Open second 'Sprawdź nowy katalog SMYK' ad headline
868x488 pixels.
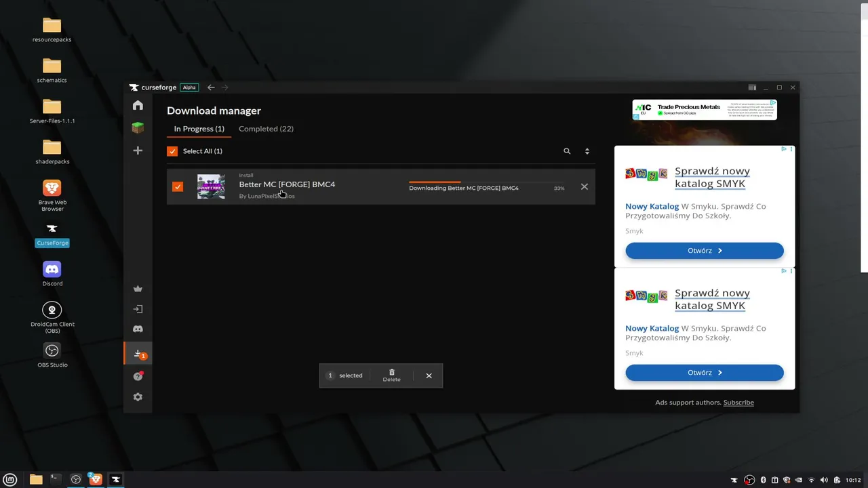(x=712, y=300)
